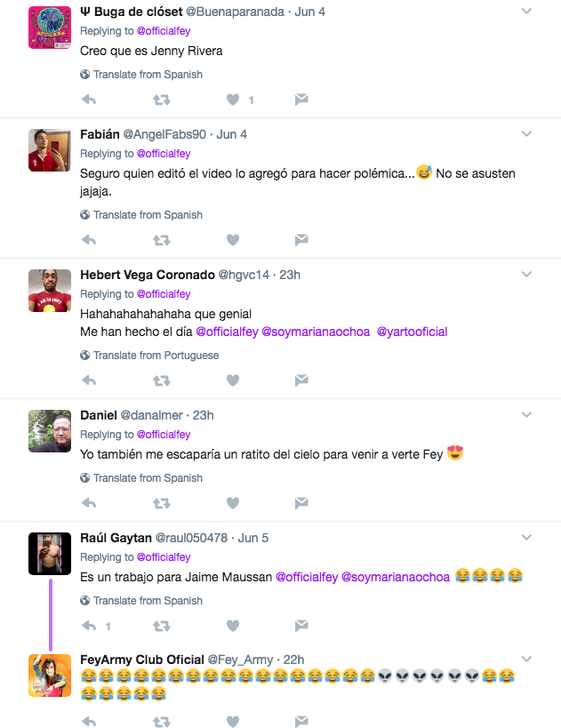Like Hebert Vega Coronado's tweet
Viewport: 561px width, 728px height.
[233, 380]
